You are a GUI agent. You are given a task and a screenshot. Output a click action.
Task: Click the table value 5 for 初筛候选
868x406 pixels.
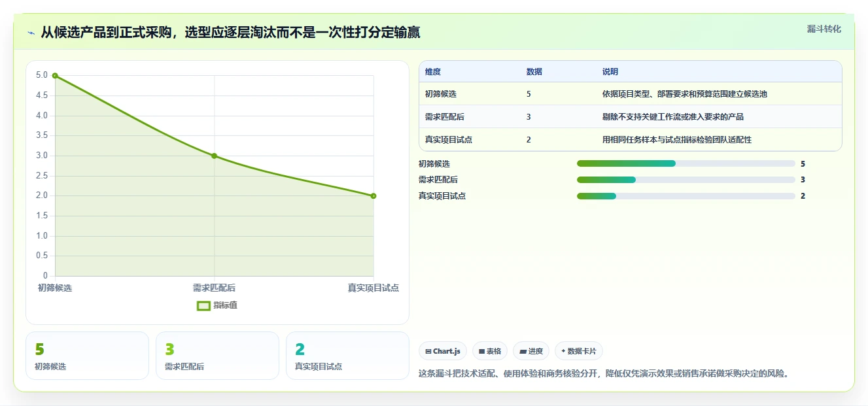click(529, 94)
